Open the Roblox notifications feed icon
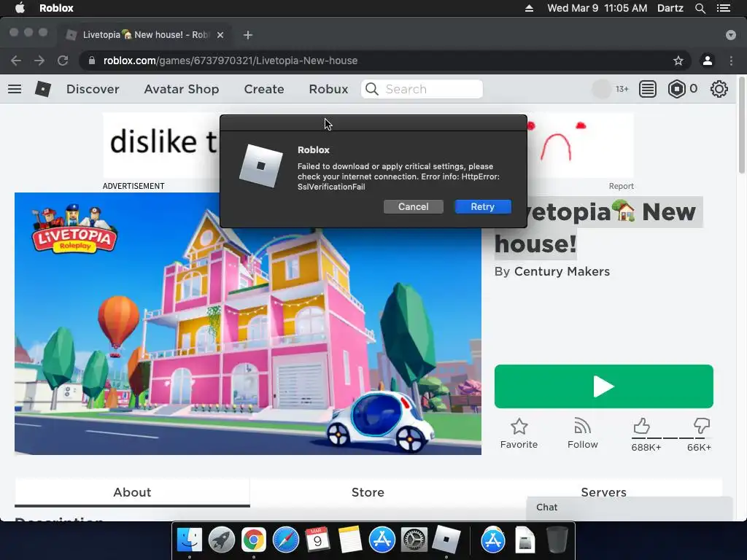Viewport: 747px width, 560px height. coord(648,89)
